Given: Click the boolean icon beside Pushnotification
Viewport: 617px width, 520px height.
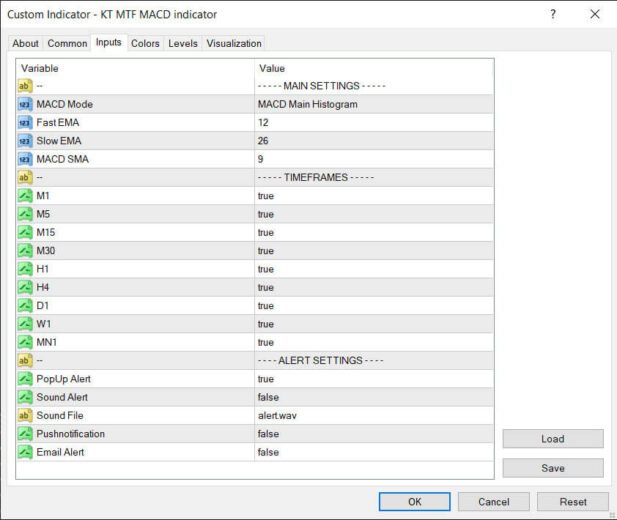Looking at the screenshot, I should [x=25, y=434].
